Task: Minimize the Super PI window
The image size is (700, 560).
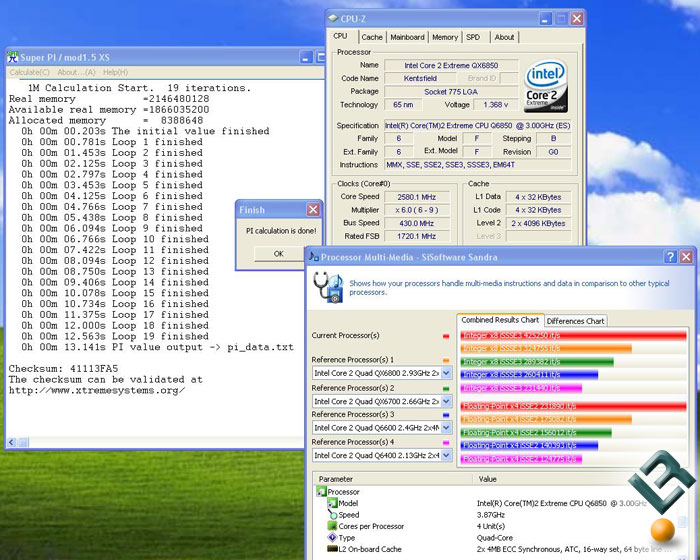Action: click(306, 57)
